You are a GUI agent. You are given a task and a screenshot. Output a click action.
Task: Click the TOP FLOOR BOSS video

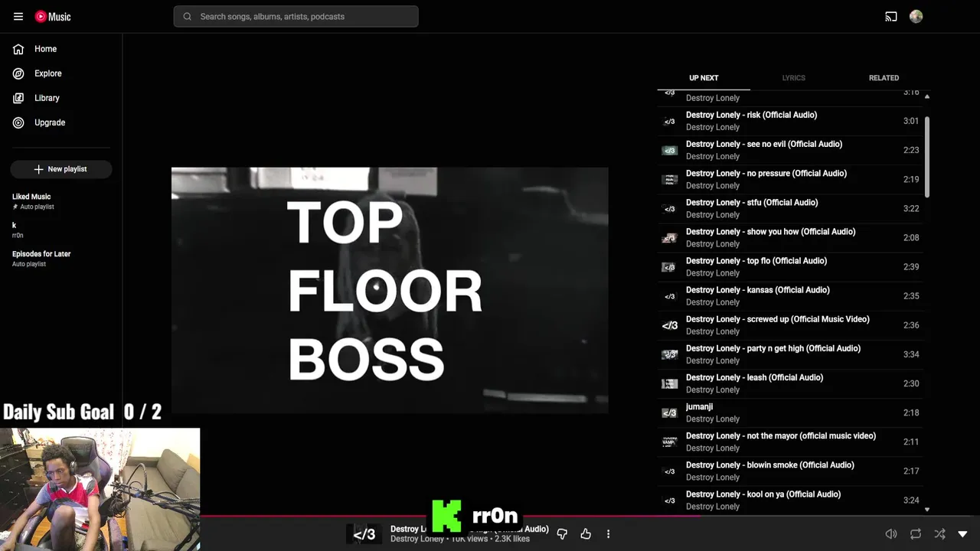[x=390, y=290]
